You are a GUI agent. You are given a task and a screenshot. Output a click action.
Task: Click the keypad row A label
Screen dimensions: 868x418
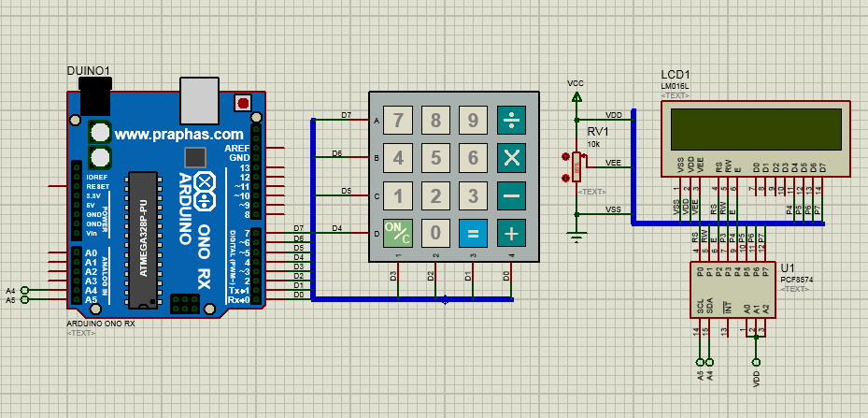tap(377, 121)
